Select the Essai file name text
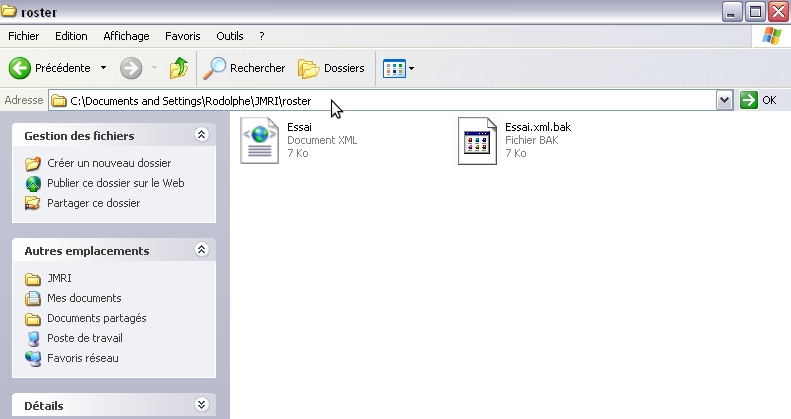Screen dimensions: 791x419 point(299,127)
